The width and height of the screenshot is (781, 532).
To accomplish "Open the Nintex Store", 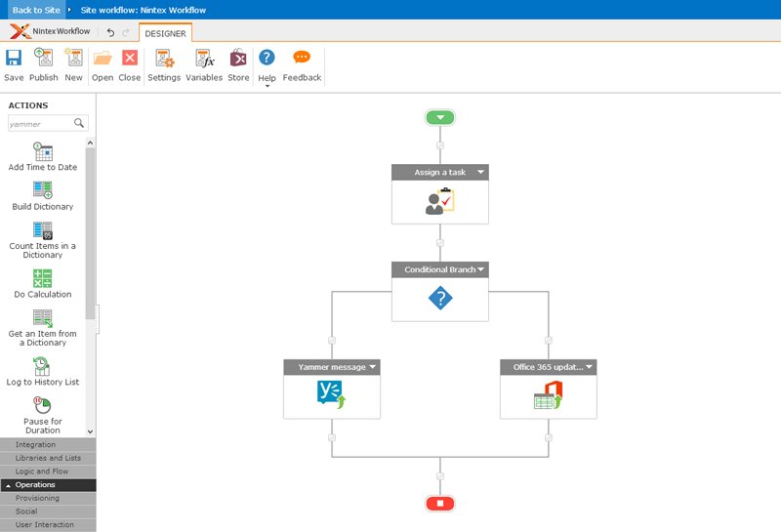I will [238, 64].
